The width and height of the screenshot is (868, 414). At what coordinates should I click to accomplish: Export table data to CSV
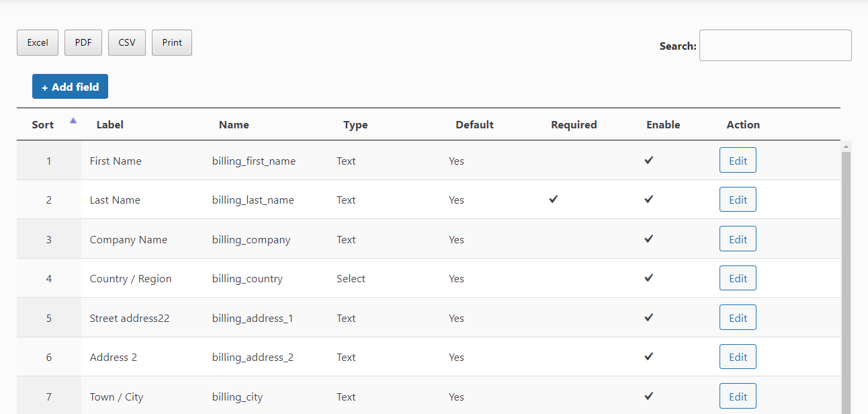click(x=126, y=42)
